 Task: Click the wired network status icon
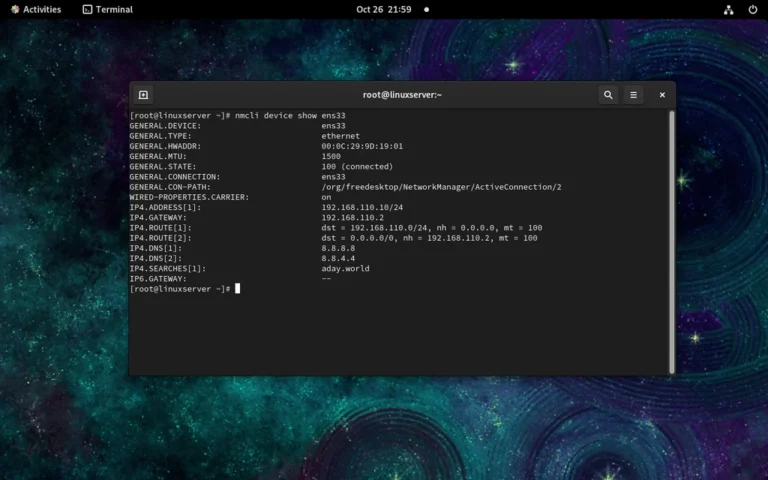[x=728, y=9]
